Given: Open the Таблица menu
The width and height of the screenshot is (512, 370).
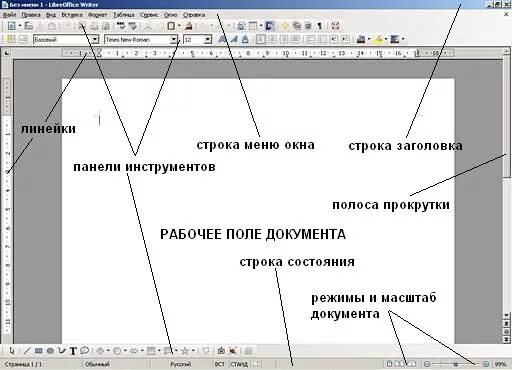Looking at the screenshot, I should pos(124,15).
